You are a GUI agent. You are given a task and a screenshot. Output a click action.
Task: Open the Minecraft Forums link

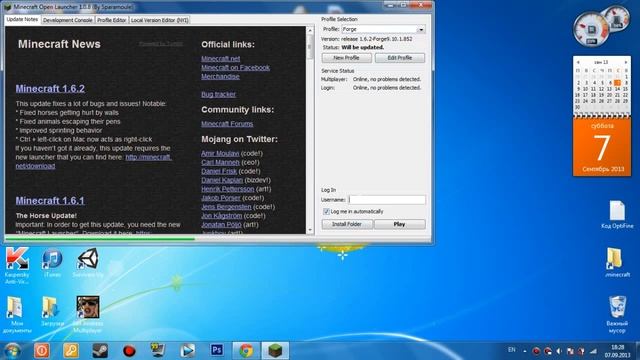point(227,124)
